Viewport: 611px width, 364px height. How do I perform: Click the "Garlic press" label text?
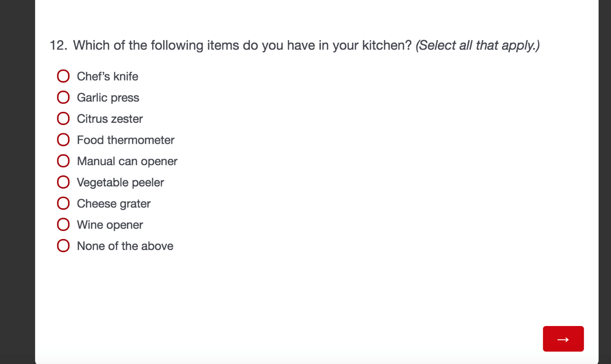point(108,98)
